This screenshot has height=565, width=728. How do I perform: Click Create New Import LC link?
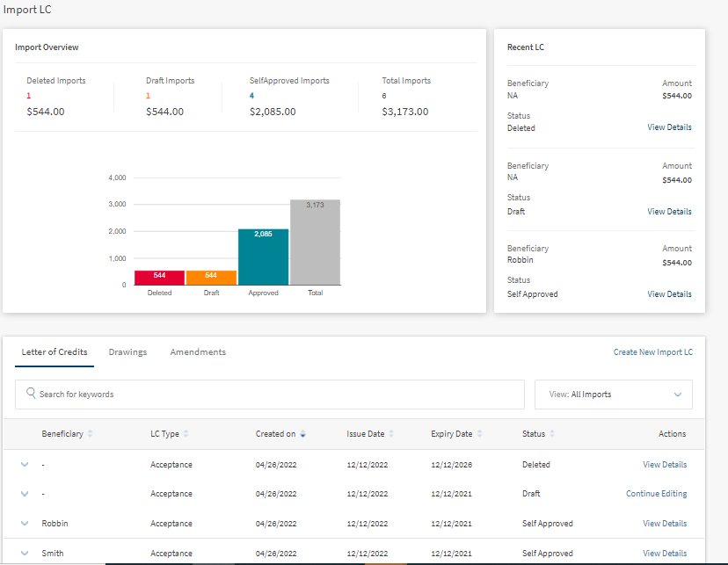(x=652, y=352)
